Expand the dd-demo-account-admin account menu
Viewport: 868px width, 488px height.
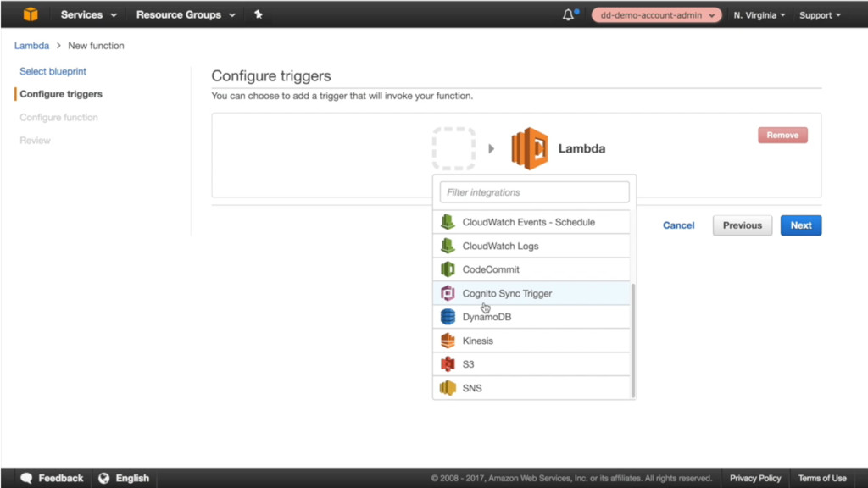655,15
